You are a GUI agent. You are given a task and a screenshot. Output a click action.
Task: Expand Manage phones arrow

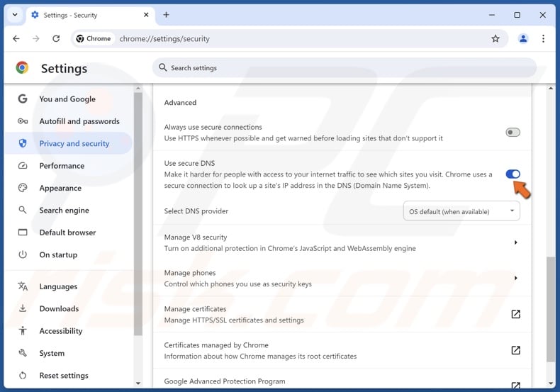point(515,278)
